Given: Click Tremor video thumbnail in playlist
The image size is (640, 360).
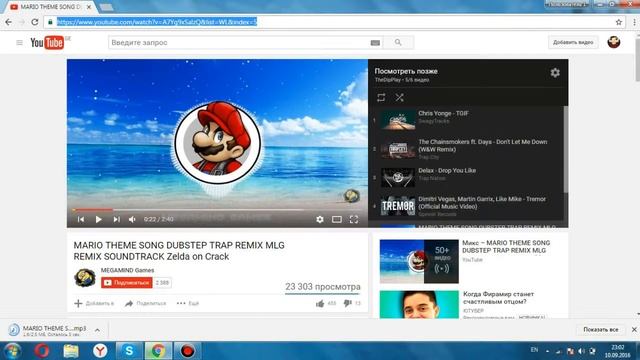Looking at the screenshot, I should pos(398,206).
